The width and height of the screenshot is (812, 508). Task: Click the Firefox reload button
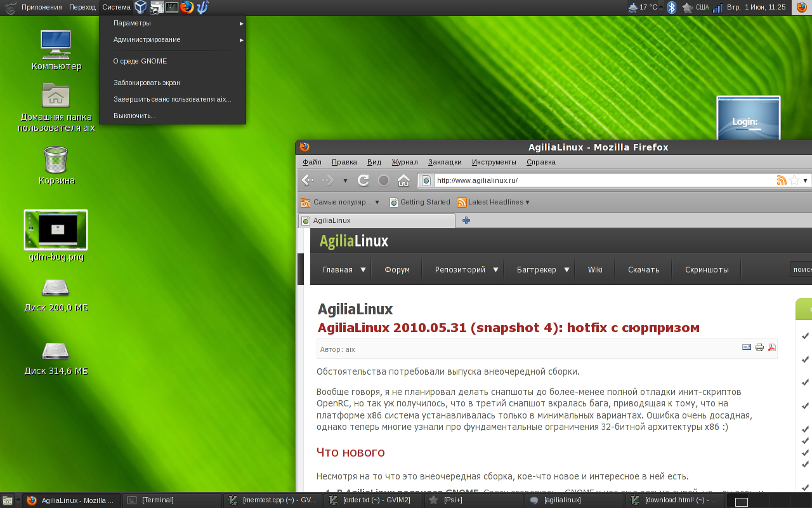coord(363,180)
